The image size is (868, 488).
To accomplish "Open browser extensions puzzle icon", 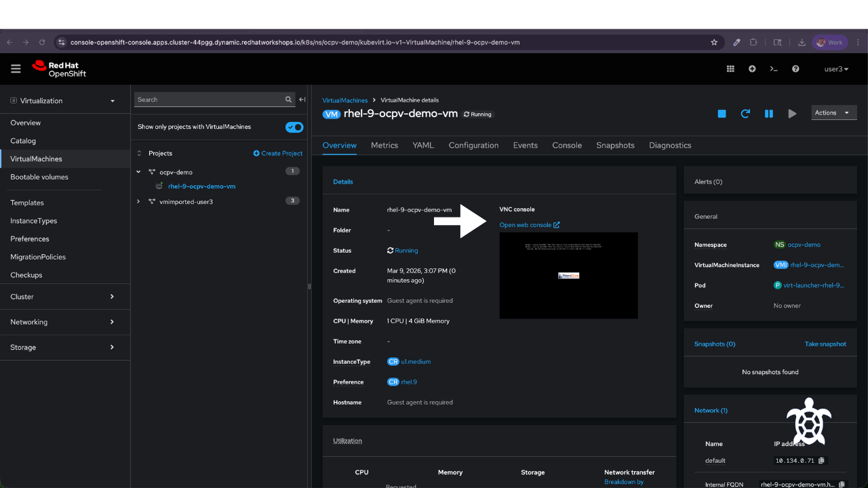I will (x=753, y=42).
